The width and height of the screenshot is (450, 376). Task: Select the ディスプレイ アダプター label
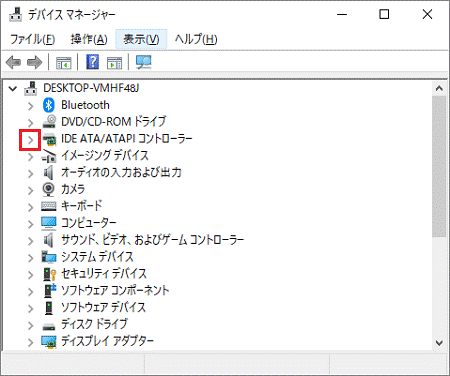[107, 341]
